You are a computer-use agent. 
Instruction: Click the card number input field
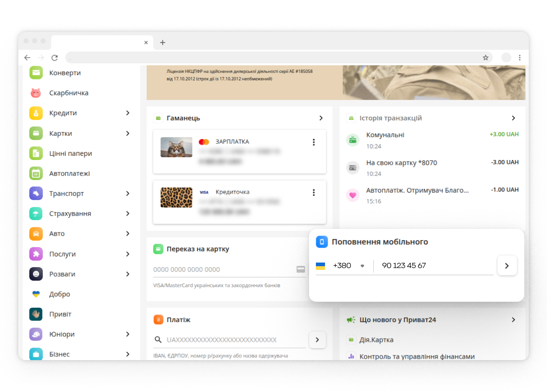[x=223, y=269]
